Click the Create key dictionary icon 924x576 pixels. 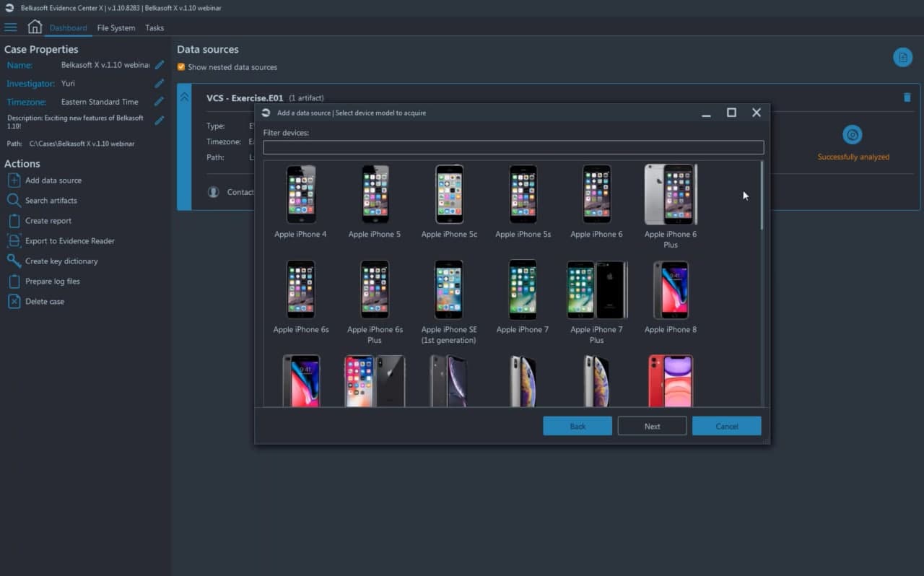[x=14, y=261]
